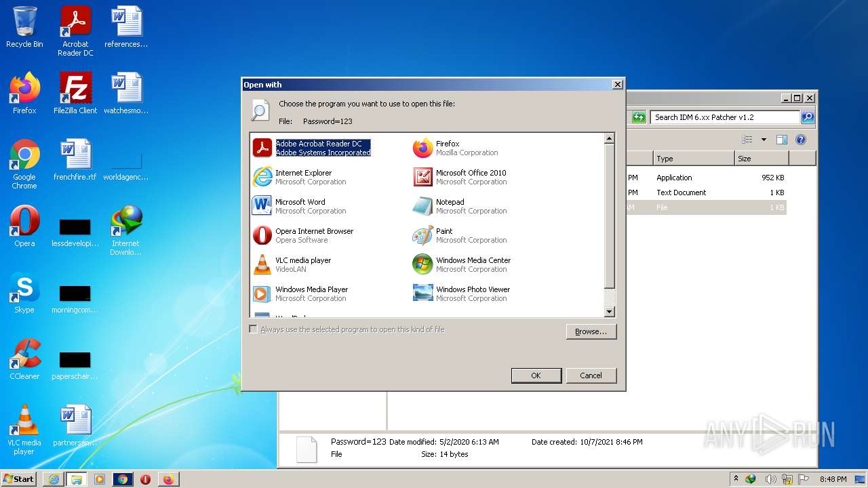Select frenchfire.rtf desktop document
868x488 pixels.
pyautogui.click(x=75, y=160)
